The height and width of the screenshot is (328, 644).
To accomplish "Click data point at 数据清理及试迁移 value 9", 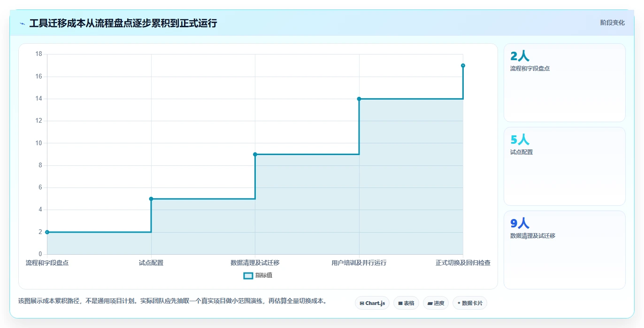I will tap(255, 154).
